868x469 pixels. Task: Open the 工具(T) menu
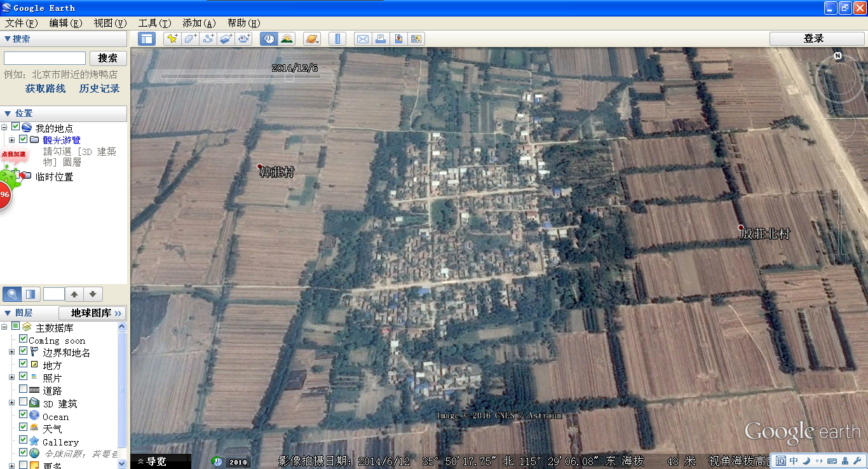pyautogui.click(x=154, y=23)
